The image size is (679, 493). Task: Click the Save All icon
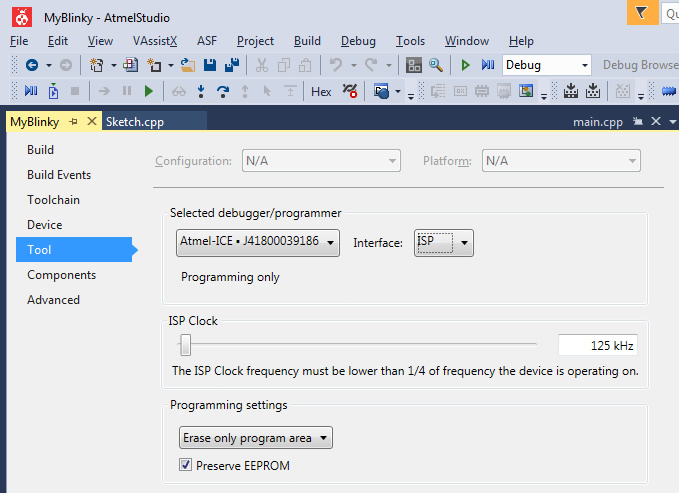click(x=231, y=65)
